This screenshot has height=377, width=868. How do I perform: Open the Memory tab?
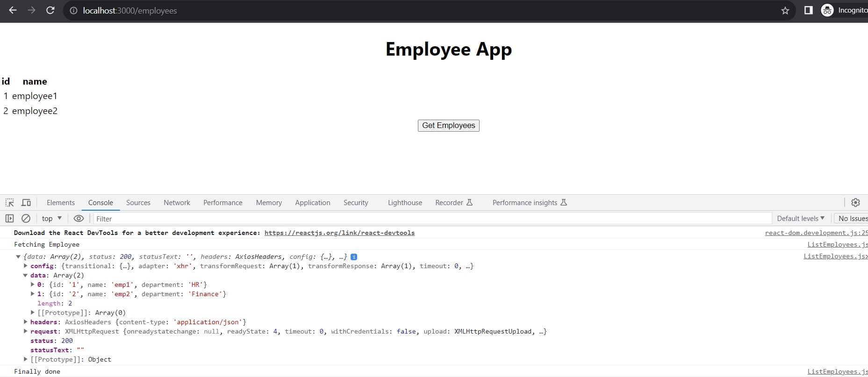click(x=269, y=202)
